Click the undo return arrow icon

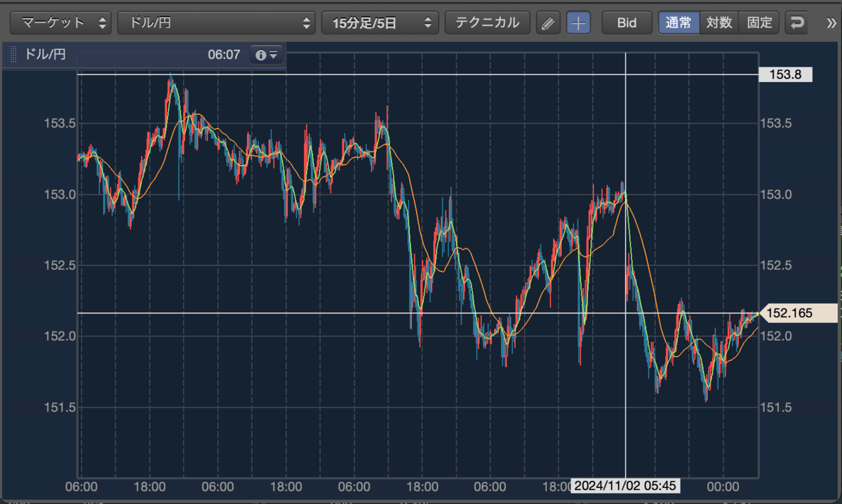[796, 23]
